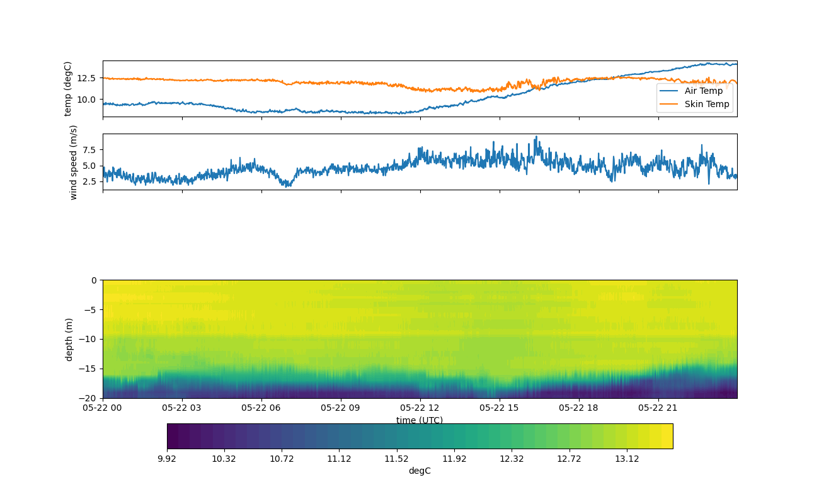Click the dark purple end of colorbar
The width and height of the screenshot is (819, 504).
coord(173,436)
